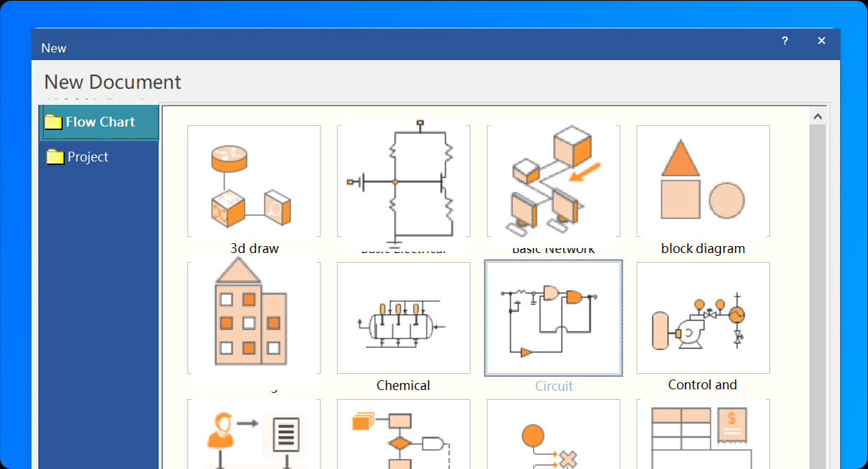This screenshot has width=868, height=469.
Task: Select the building drawing template
Action: (x=253, y=318)
